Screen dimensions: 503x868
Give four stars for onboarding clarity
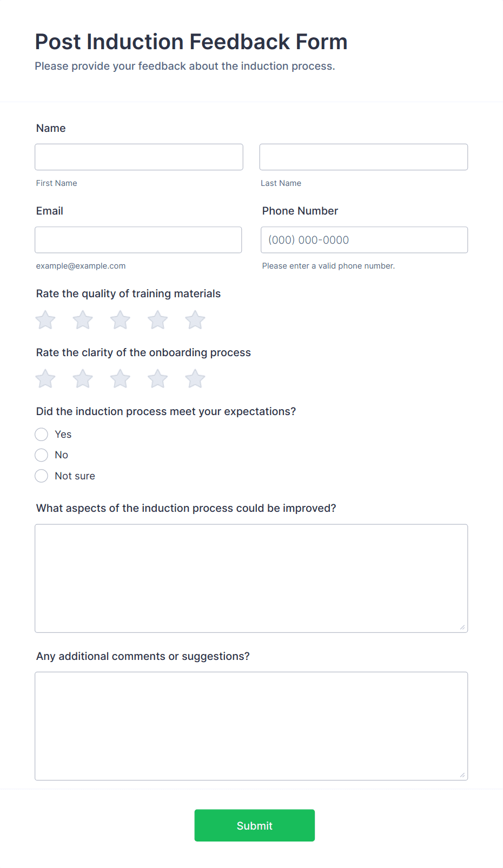[x=157, y=378]
